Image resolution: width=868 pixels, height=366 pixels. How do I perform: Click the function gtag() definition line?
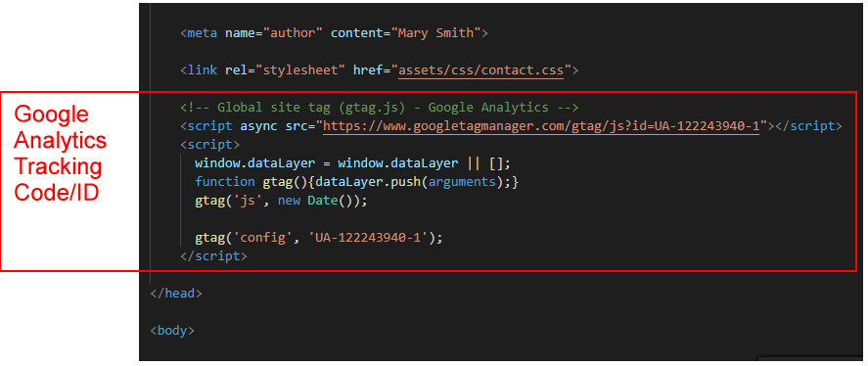pyautogui.click(x=356, y=182)
